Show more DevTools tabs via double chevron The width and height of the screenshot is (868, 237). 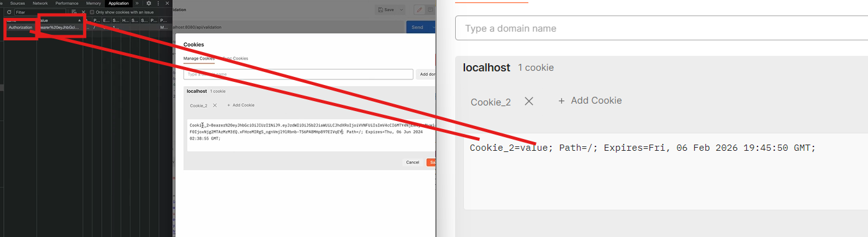click(x=137, y=3)
